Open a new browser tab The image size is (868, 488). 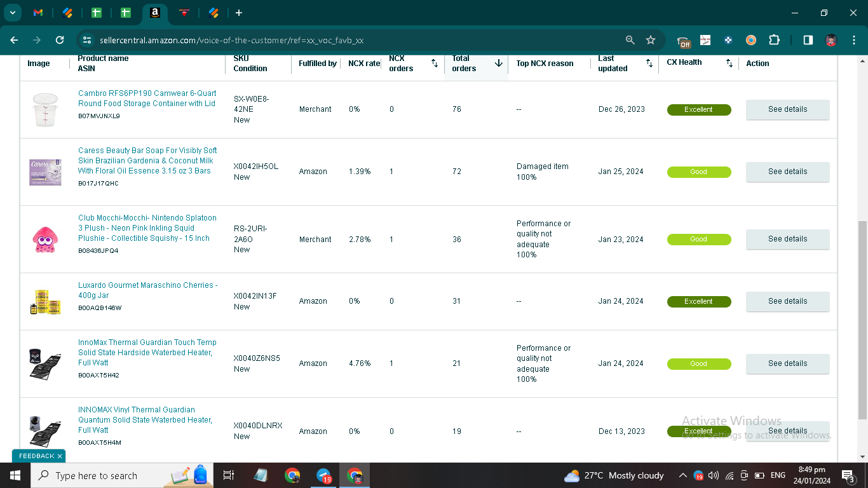238,13
